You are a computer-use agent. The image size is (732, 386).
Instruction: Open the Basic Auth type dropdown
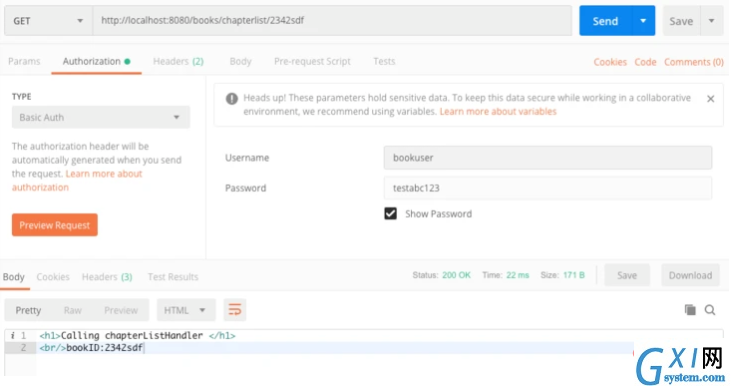101,117
